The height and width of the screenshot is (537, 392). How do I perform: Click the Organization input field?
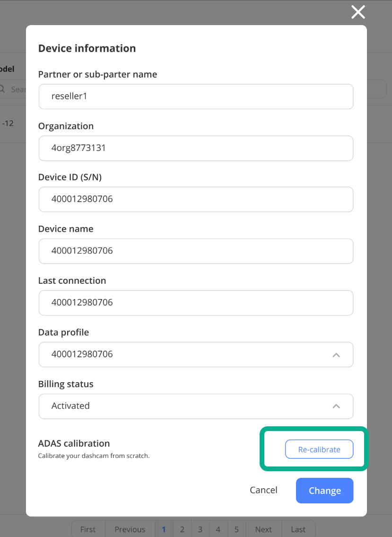click(196, 148)
